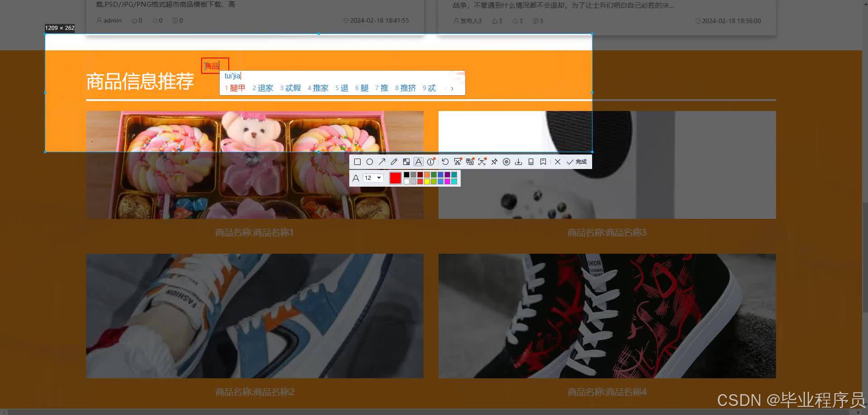868x415 pixels.
Task: Open the screenshot translate tool
Action: pos(470,162)
